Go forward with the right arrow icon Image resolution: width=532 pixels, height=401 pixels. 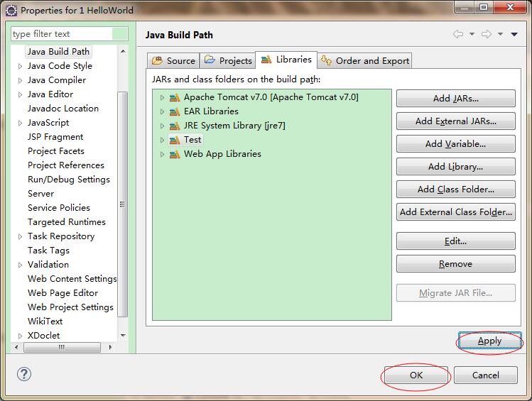(487, 34)
